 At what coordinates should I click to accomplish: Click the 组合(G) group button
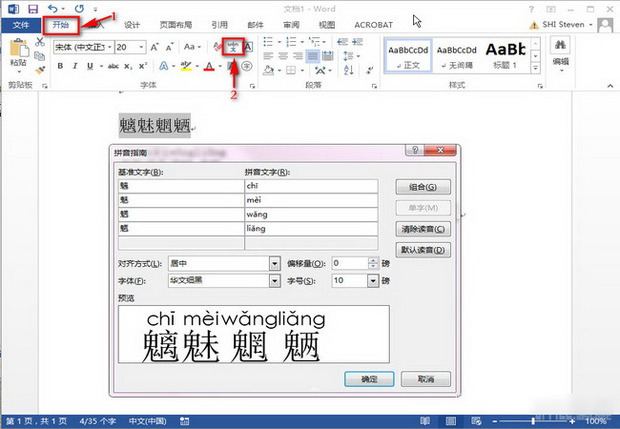[423, 187]
